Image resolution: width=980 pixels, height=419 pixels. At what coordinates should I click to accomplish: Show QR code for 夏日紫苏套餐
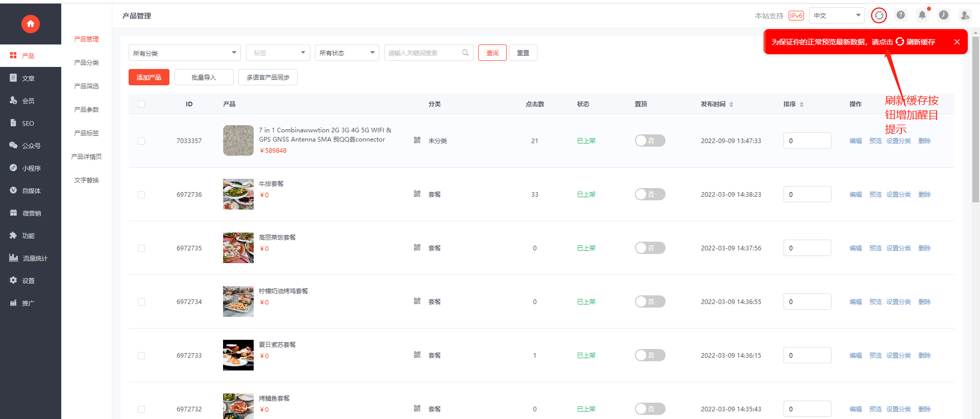click(417, 355)
